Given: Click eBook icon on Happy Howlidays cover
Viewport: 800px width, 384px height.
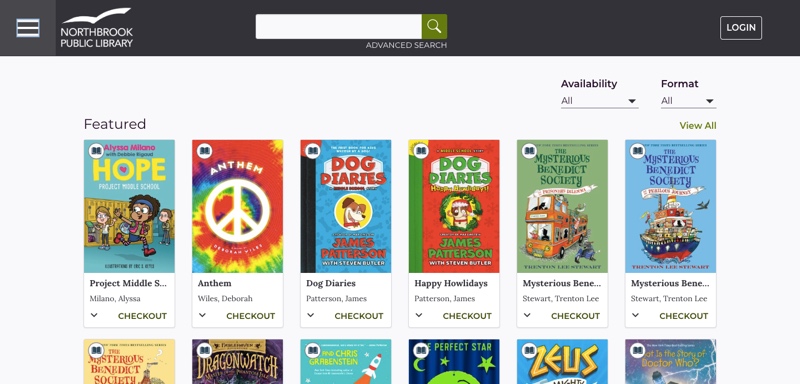Looking at the screenshot, I should (421, 151).
